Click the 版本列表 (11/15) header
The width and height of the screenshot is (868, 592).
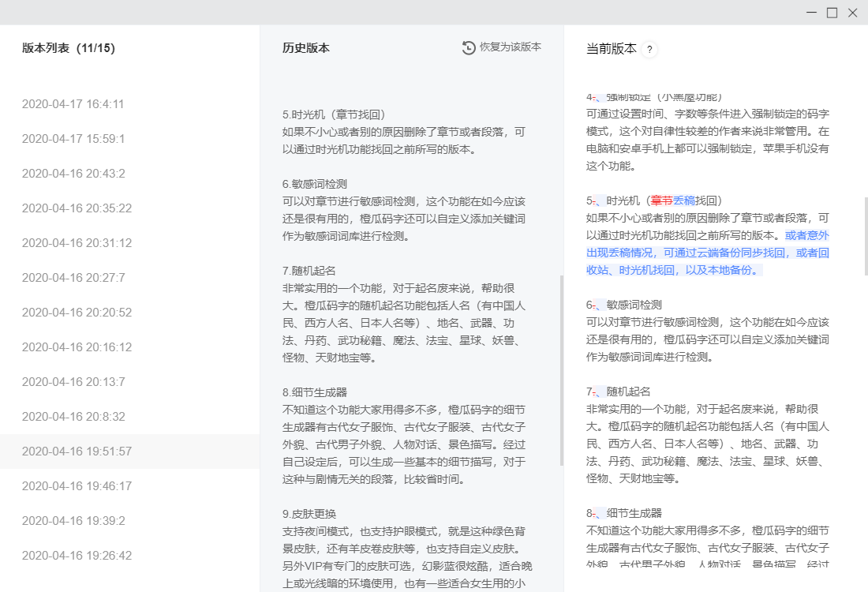tap(69, 48)
